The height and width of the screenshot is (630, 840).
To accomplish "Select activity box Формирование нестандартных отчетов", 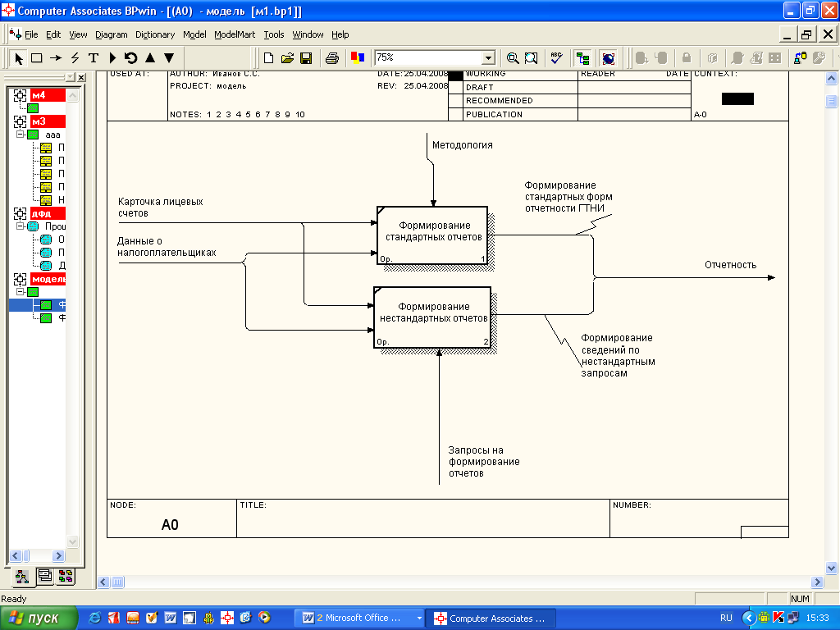I will coord(432,317).
